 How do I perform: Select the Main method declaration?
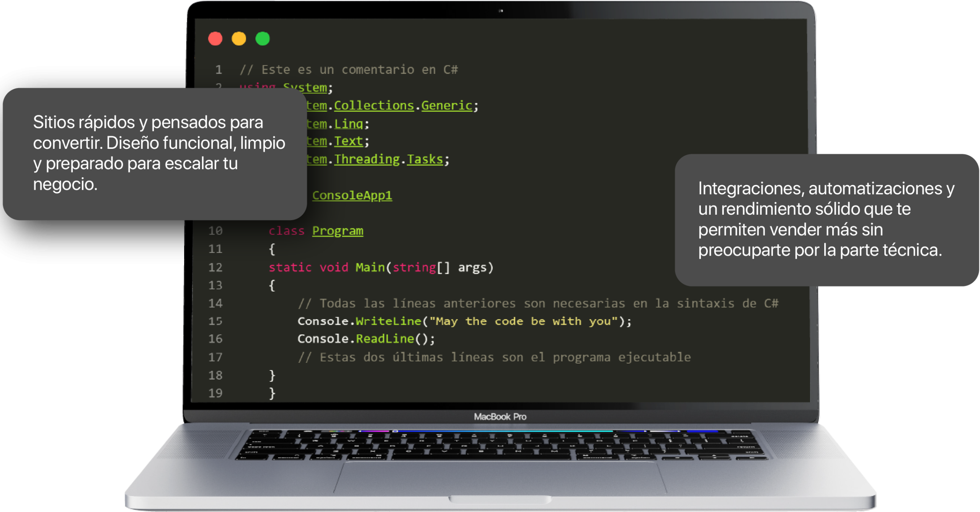tap(369, 267)
